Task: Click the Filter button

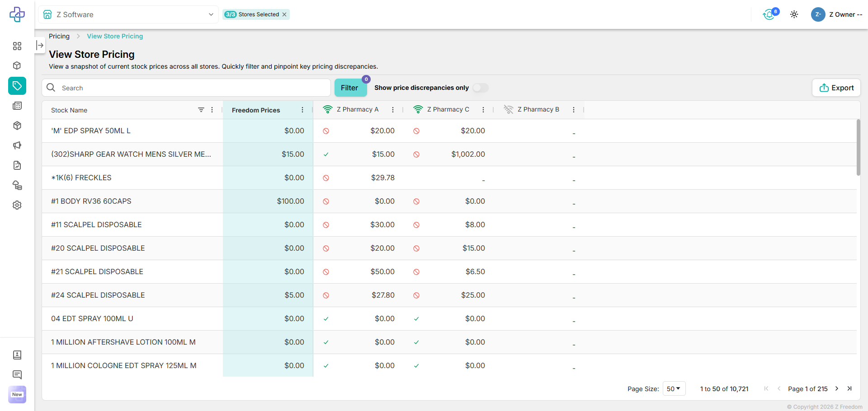Action: pyautogui.click(x=349, y=88)
